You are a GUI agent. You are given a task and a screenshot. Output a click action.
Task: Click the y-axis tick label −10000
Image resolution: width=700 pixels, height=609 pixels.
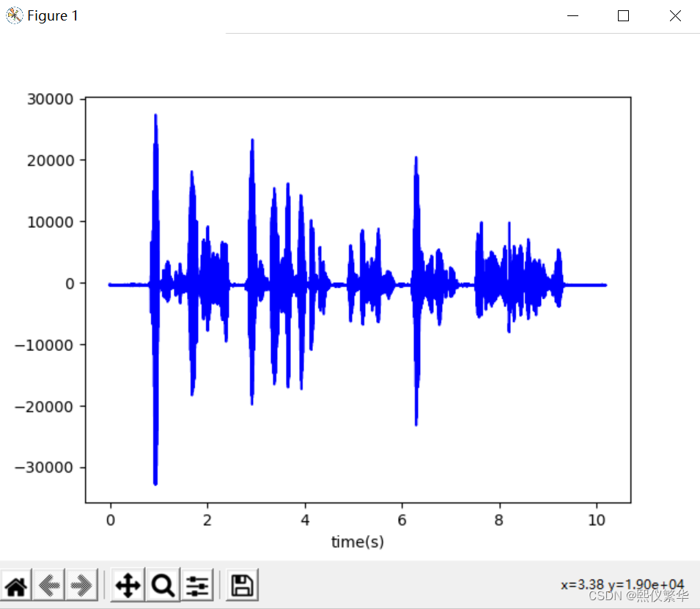tap(44, 345)
